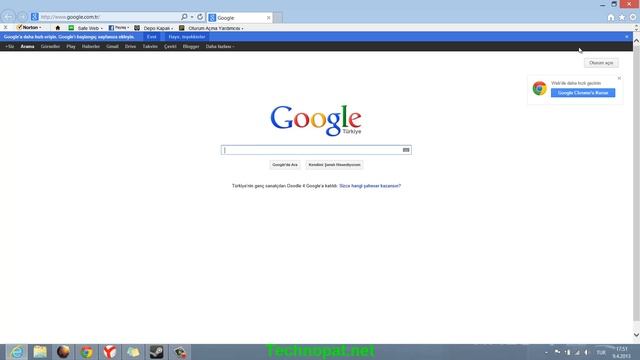Image resolution: width=640 pixels, height=360 pixels.
Task: Open the dark orb icon in taskbar
Action: [63, 352]
